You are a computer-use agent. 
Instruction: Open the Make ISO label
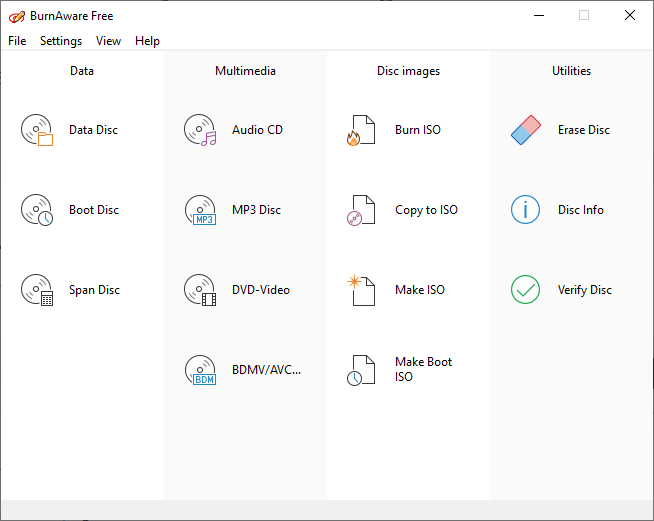(420, 290)
